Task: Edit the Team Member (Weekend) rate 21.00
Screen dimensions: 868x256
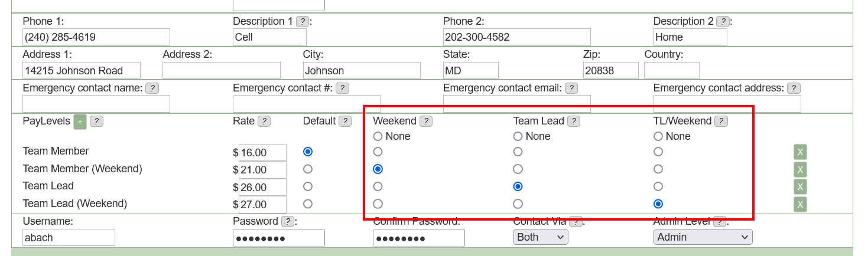Action: tap(263, 170)
